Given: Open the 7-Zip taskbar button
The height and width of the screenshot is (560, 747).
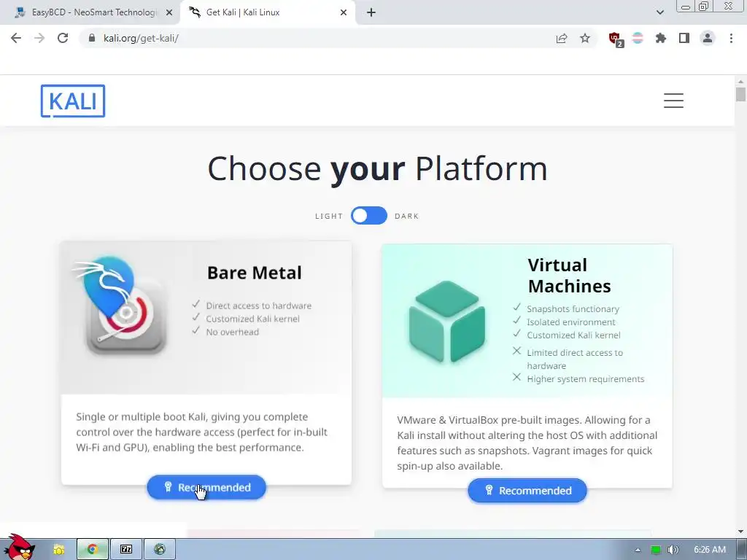Looking at the screenshot, I should tap(125, 550).
